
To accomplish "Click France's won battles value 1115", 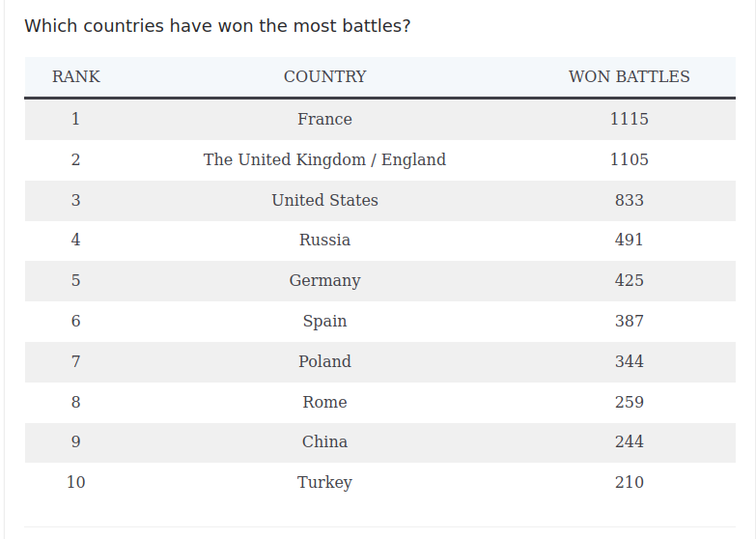I will (x=629, y=120).
